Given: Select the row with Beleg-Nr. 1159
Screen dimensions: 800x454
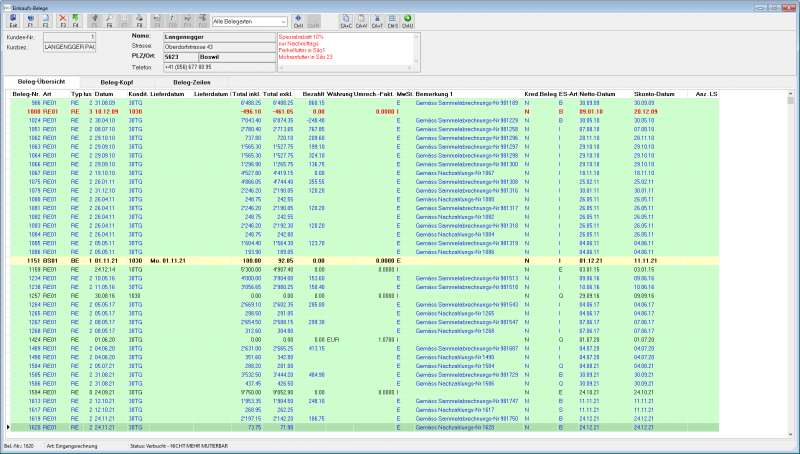Looking at the screenshot, I should pyautogui.click(x=365, y=269).
